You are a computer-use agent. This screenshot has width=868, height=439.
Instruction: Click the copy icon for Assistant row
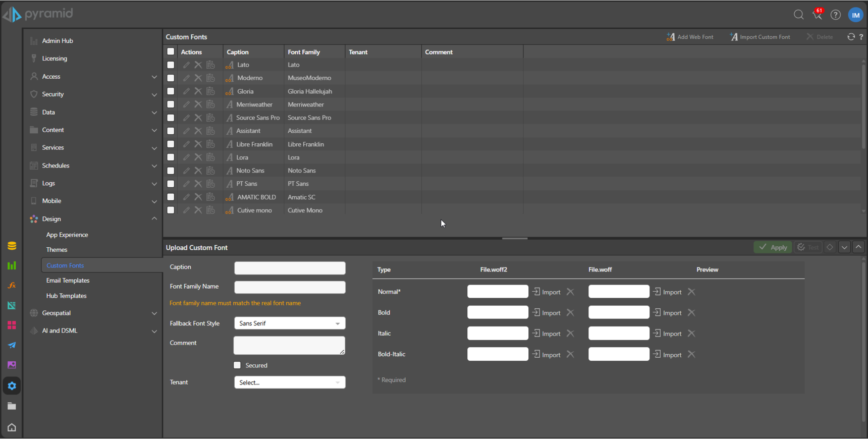click(210, 131)
